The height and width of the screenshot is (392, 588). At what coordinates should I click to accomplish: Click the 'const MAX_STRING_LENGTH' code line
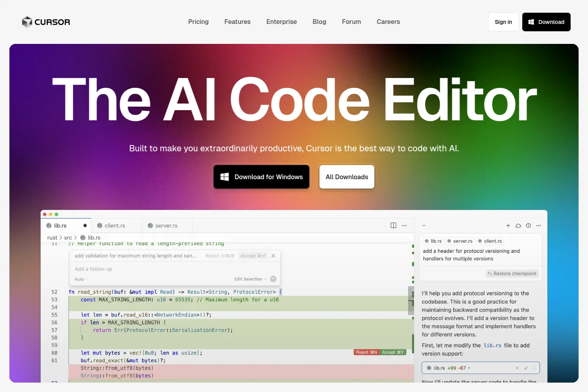[x=180, y=299]
